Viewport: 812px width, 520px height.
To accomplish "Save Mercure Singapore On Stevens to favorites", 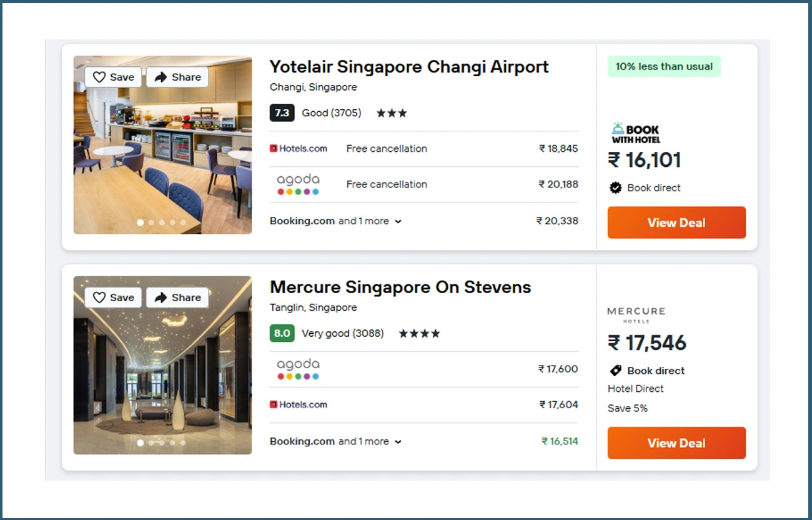I will coord(113,297).
